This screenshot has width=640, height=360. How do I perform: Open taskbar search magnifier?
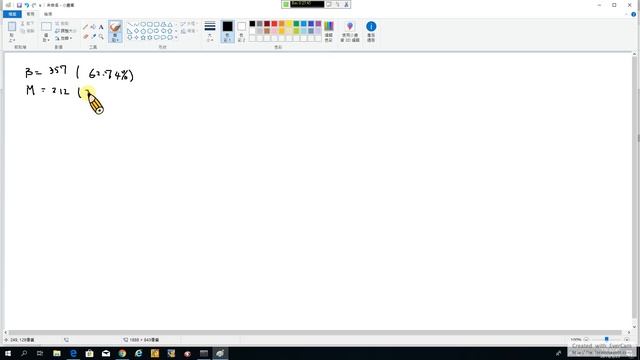tap(24, 353)
